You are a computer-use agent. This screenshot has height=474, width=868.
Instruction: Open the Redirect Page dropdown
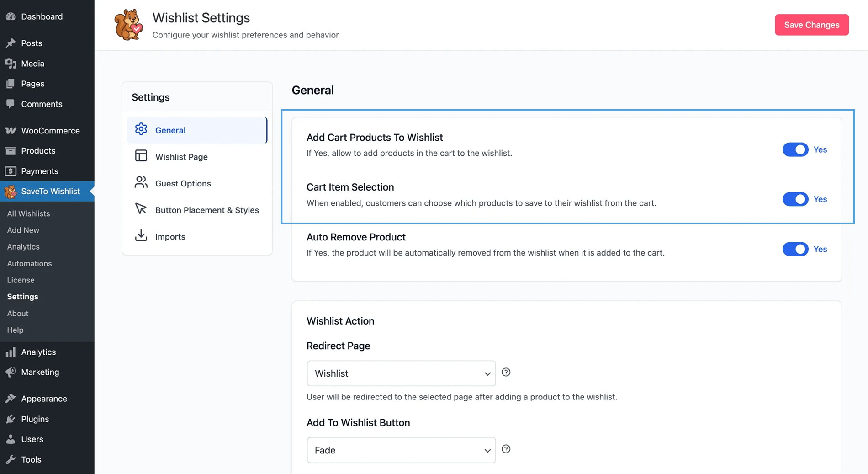click(x=401, y=373)
